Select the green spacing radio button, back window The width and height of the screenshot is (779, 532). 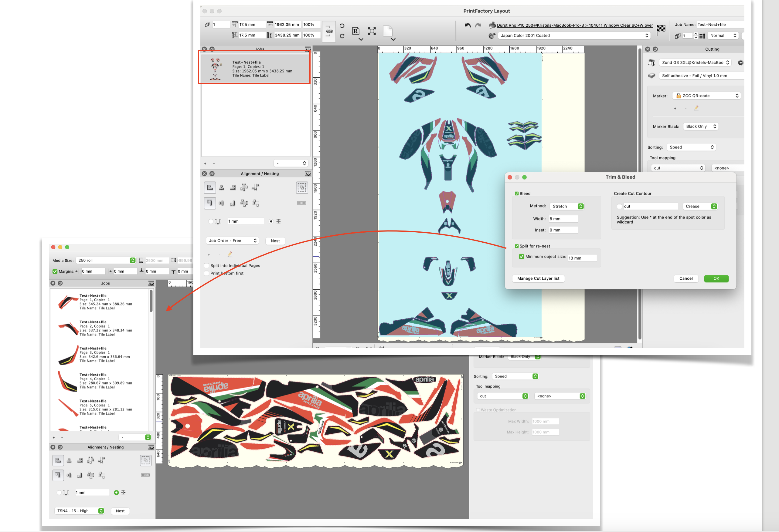pos(116,493)
